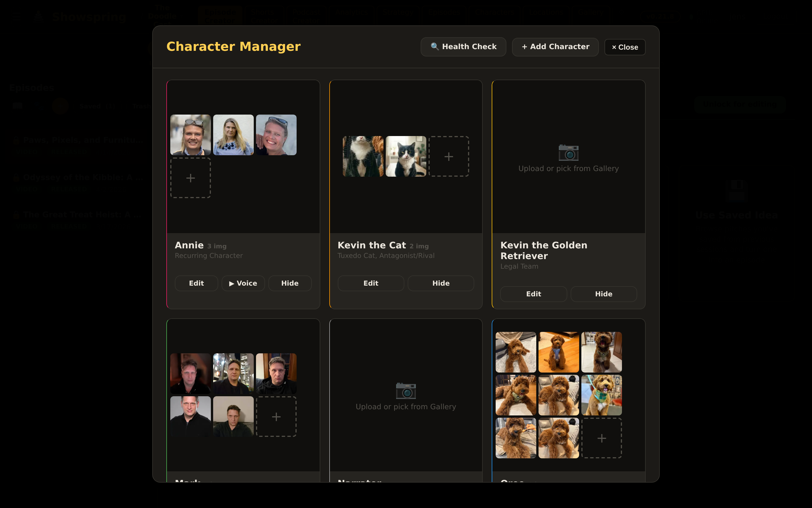Open Annie's third smiling close-up photo

[x=276, y=135]
